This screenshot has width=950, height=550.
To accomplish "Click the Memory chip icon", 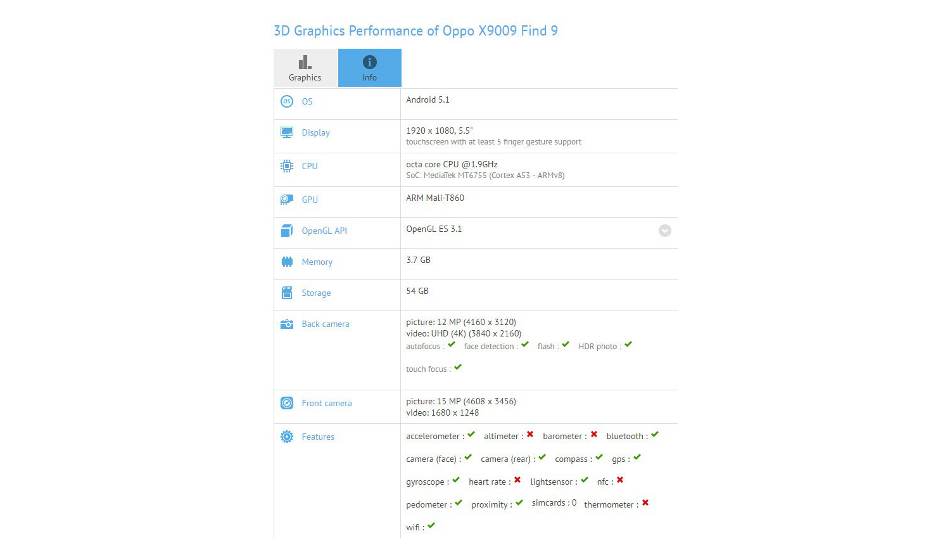I will click(287, 262).
